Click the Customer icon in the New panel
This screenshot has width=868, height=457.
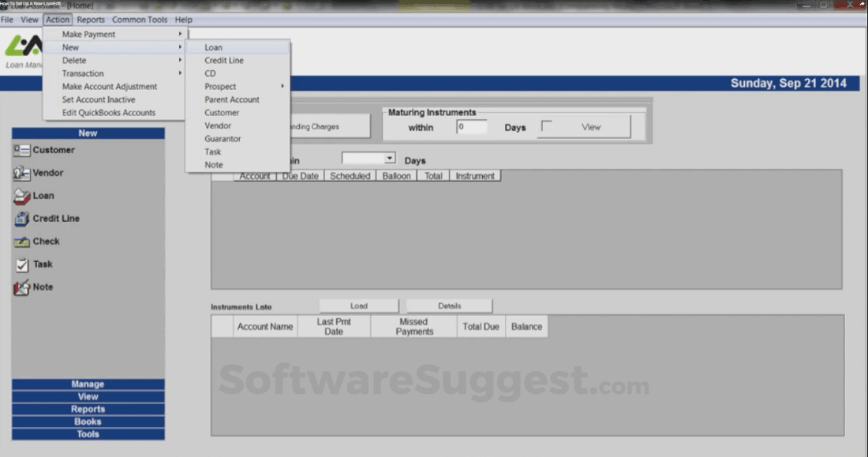(x=21, y=150)
